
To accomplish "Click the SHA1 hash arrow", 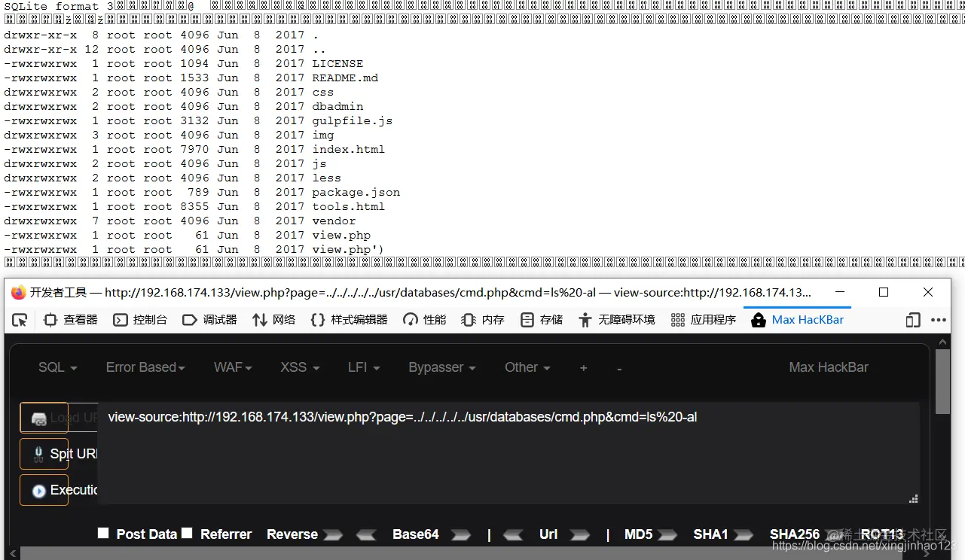I will point(744,535).
